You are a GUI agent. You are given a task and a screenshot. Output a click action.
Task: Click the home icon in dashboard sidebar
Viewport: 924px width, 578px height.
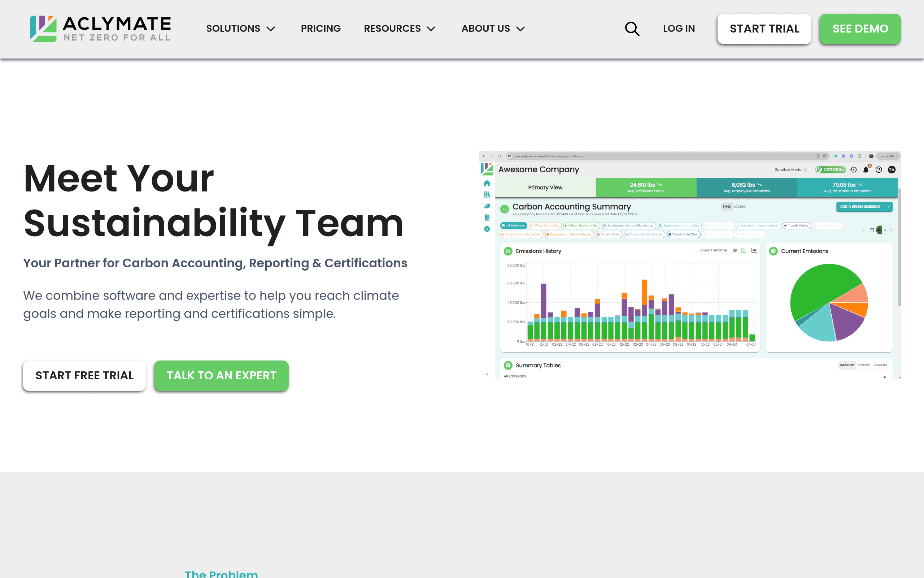pyautogui.click(x=487, y=183)
